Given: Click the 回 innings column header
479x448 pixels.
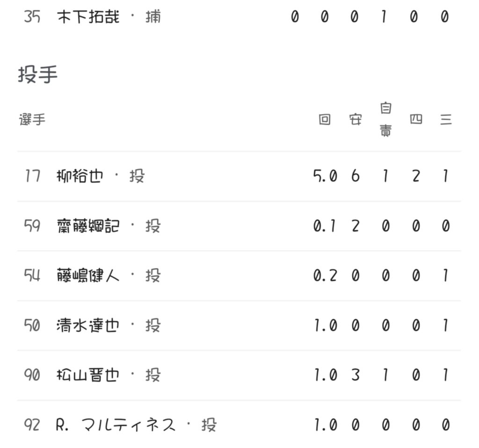Looking at the screenshot, I should [x=325, y=120].
